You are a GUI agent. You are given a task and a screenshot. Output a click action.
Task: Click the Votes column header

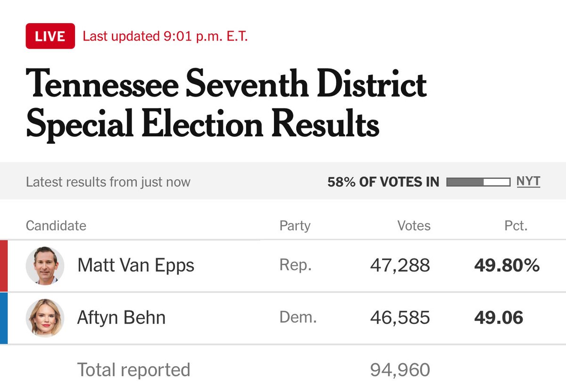point(414,225)
